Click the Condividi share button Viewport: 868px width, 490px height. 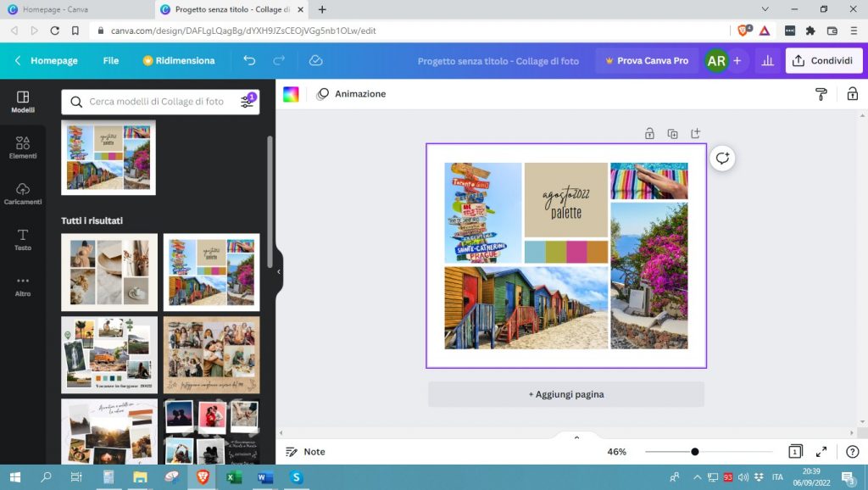pyautogui.click(x=821, y=61)
